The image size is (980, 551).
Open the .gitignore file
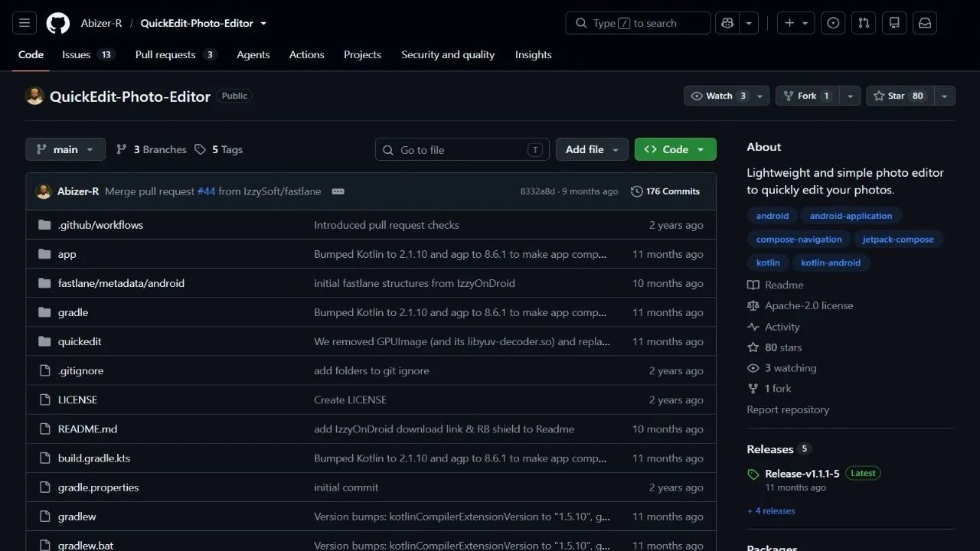[x=80, y=370]
